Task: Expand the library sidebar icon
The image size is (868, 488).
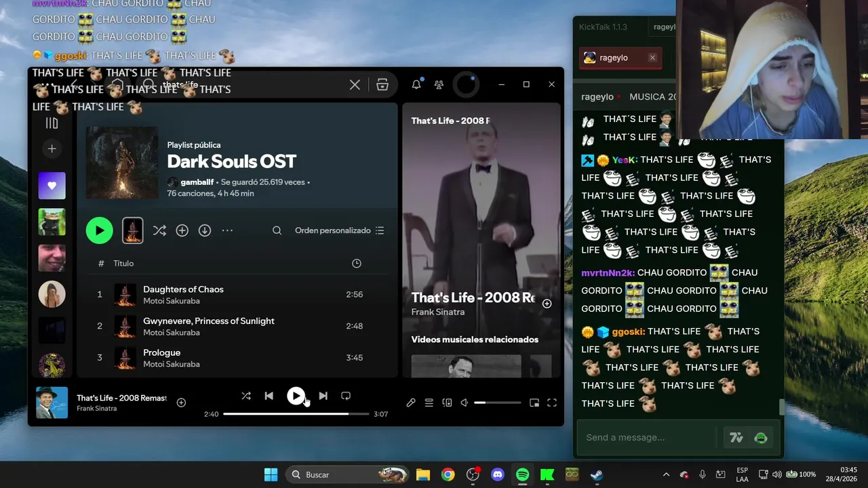Action: (52, 123)
